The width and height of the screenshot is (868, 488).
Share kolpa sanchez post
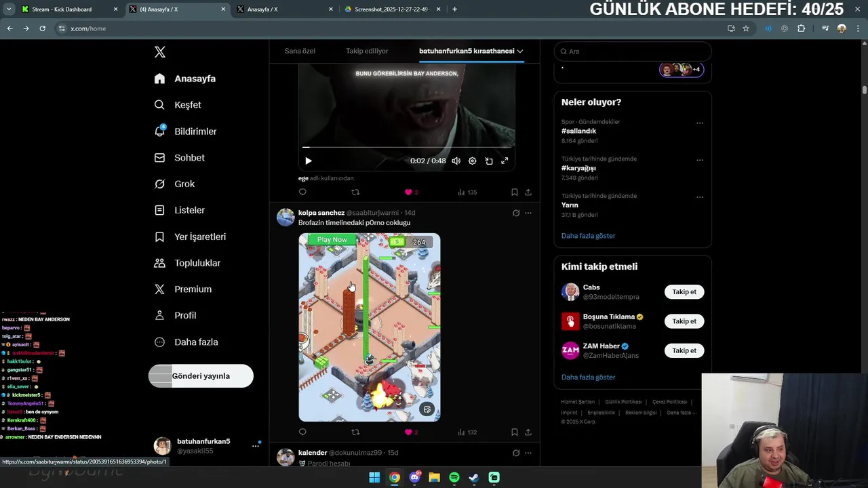click(528, 432)
